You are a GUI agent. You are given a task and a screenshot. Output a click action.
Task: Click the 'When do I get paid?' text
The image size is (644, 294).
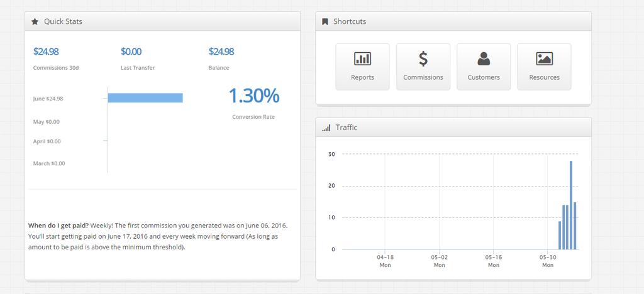tap(58, 226)
